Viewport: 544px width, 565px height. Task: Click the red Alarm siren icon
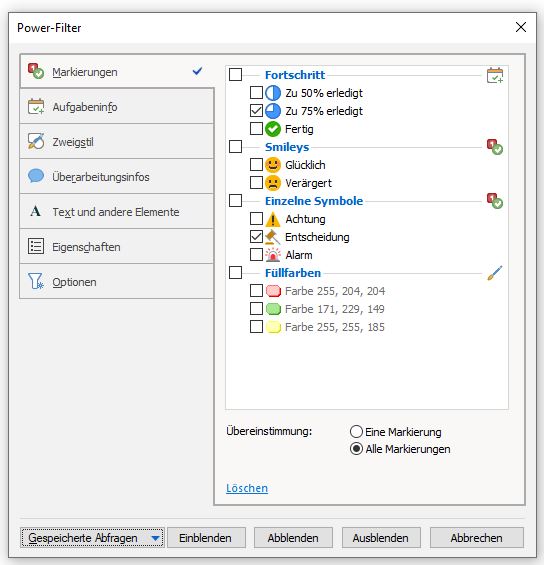(273, 255)
